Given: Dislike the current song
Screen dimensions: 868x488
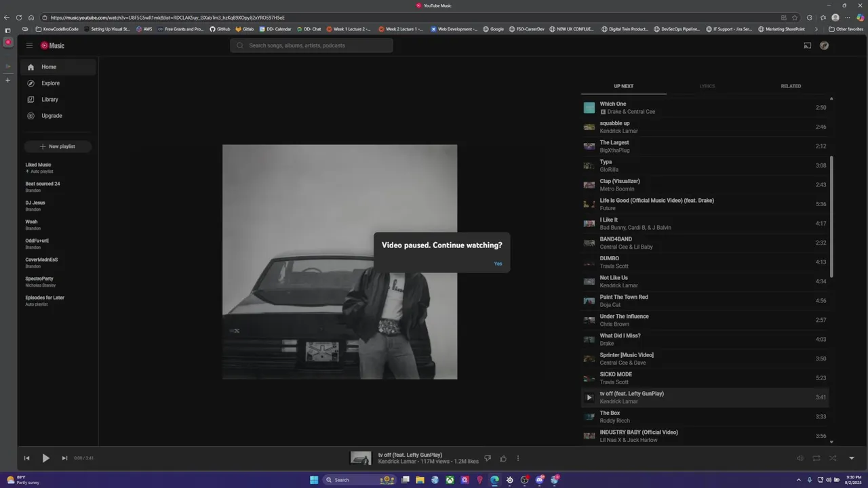Looking at the screenshot, I should point(487,458).
